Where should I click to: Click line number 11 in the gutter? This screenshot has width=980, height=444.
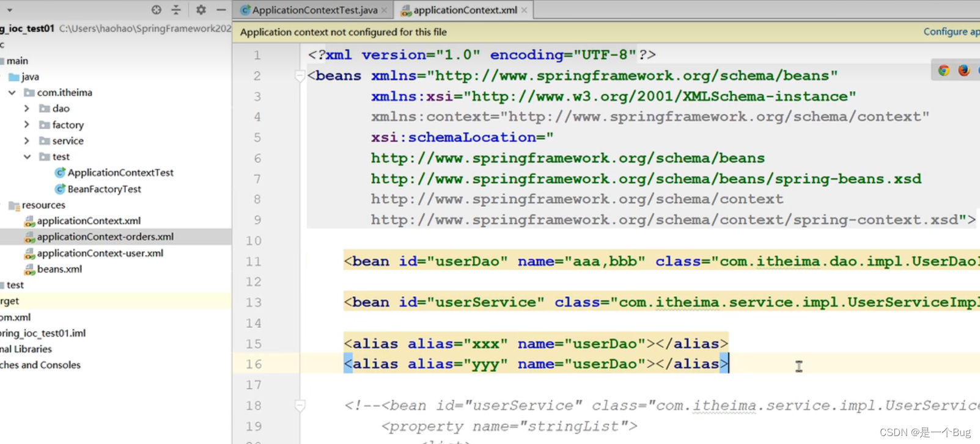click(254, 261)
